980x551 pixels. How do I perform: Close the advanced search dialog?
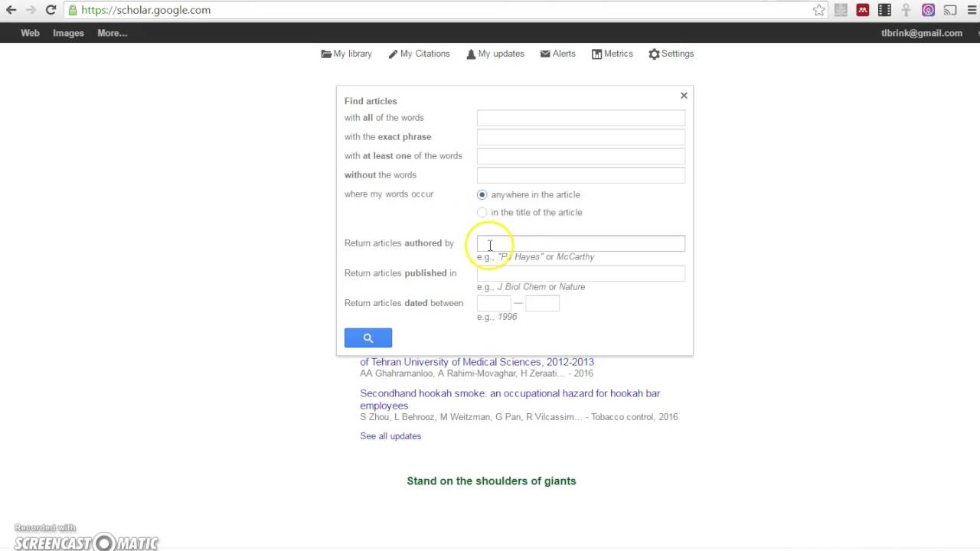(684, 96)
